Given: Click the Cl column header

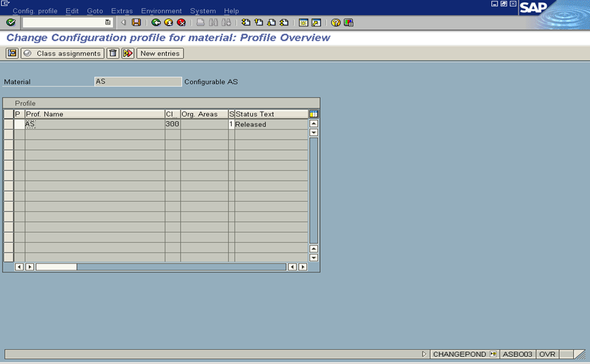Looking at the screenshot, I should point(173,114).
